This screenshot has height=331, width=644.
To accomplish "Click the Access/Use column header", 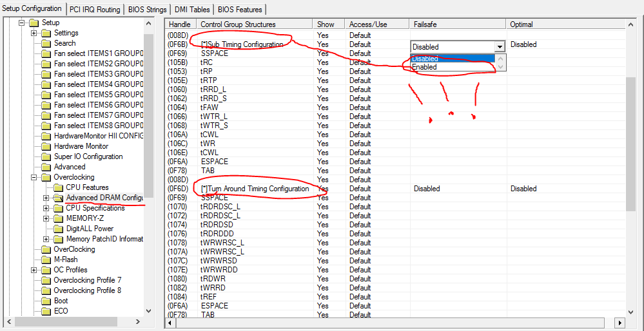I will tap(377, 24).
